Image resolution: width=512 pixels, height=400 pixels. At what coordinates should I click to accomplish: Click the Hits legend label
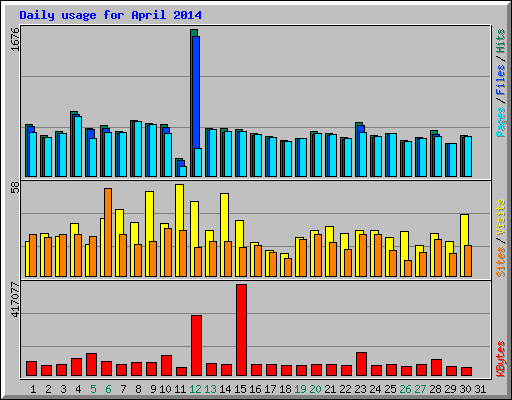[x=500, y=41]
